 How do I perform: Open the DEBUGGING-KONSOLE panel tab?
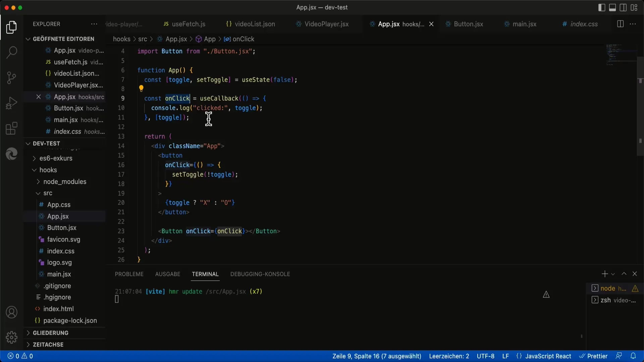pyautogui.click(x=260, y=274)
